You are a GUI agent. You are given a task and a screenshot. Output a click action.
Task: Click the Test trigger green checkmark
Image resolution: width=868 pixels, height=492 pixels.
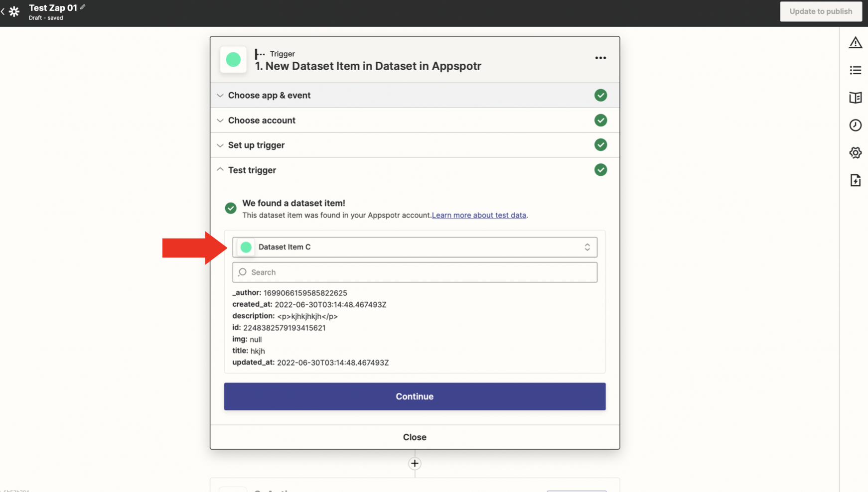[x=600, y=170]
